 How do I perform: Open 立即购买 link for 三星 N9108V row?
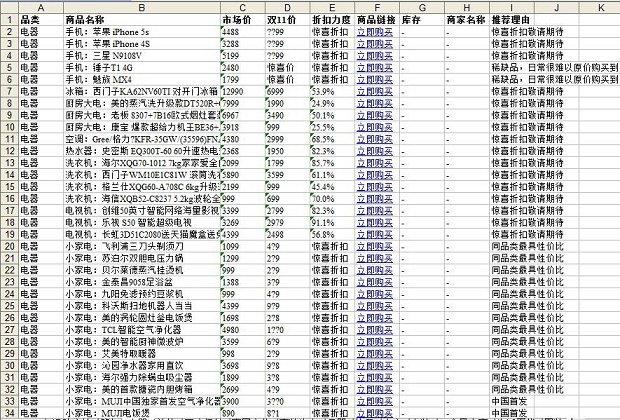point(374,56)
